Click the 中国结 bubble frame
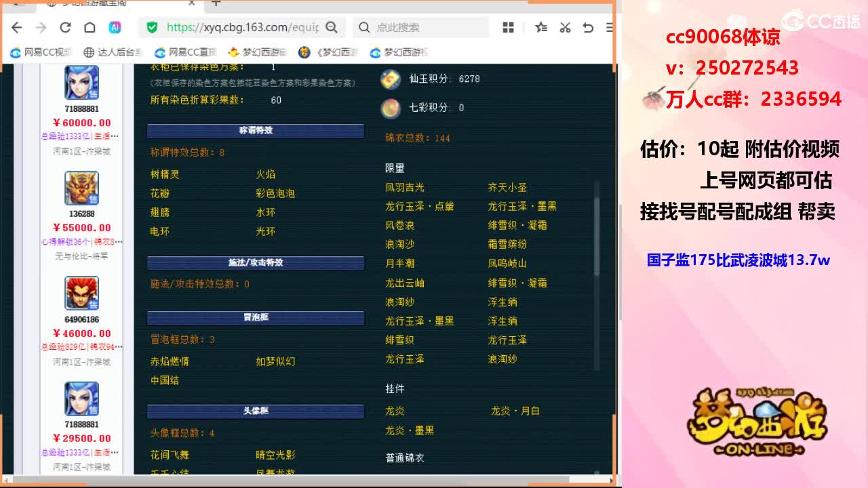This screenshot has width=868, height=488. pos(165,380)
